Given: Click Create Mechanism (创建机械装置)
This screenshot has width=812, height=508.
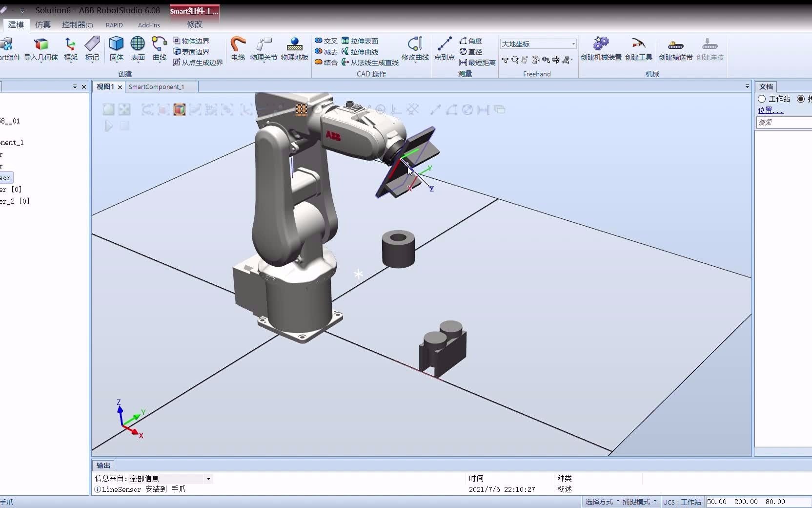Looking at the screenshot, I should point(601,49).
